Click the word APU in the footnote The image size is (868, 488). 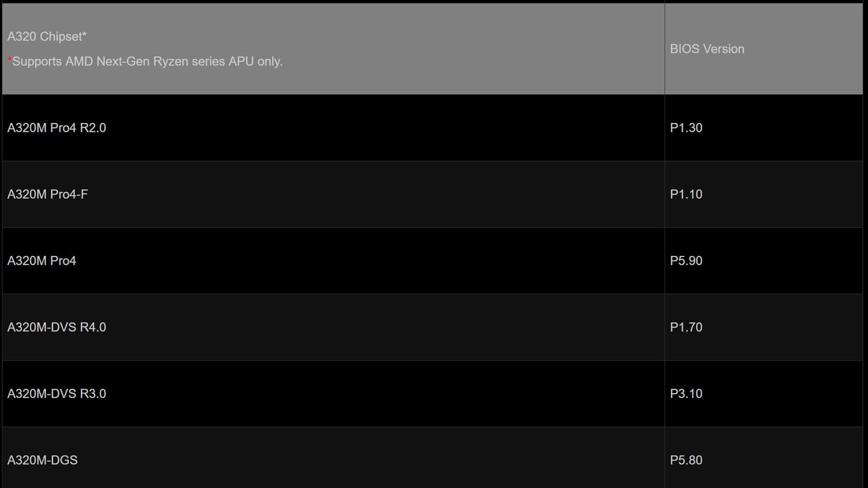241,61
